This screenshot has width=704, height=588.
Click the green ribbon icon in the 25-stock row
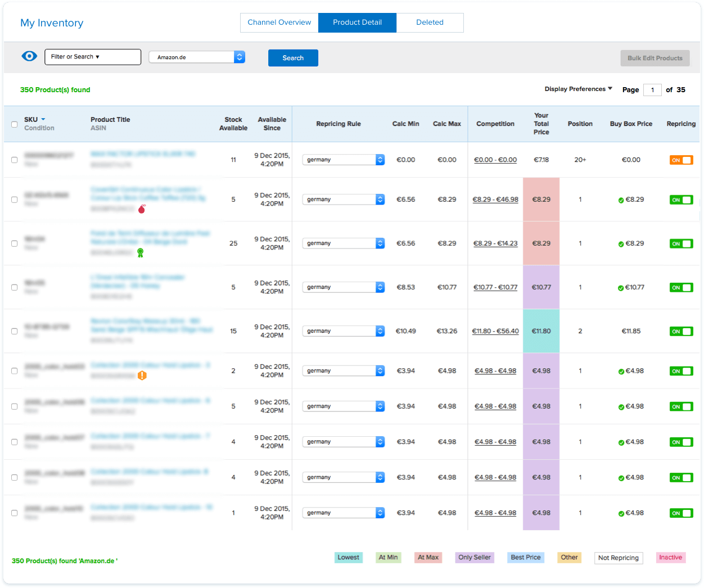pyautogui.click(x=141, y=253)
